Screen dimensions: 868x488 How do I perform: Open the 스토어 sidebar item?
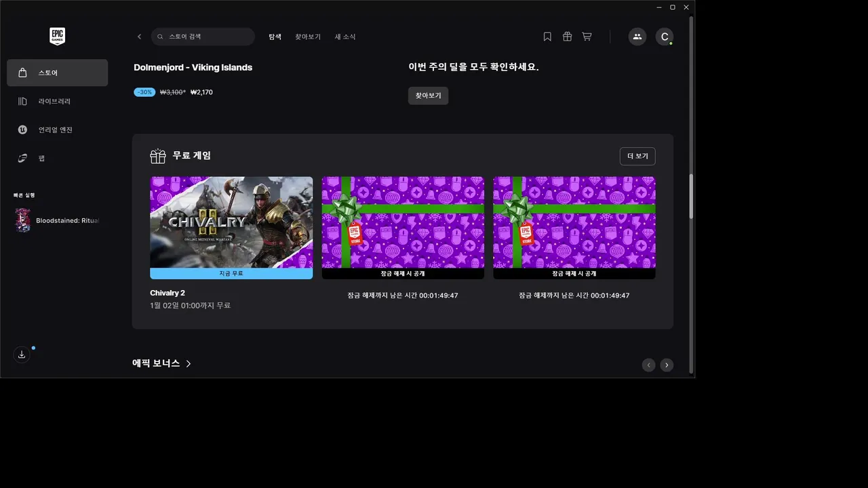point(57,73)
